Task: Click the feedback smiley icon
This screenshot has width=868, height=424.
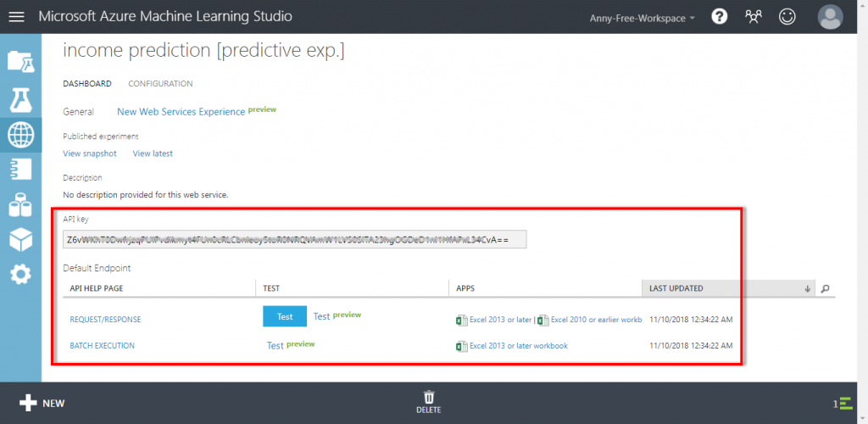Action: [x=787, y=17]
